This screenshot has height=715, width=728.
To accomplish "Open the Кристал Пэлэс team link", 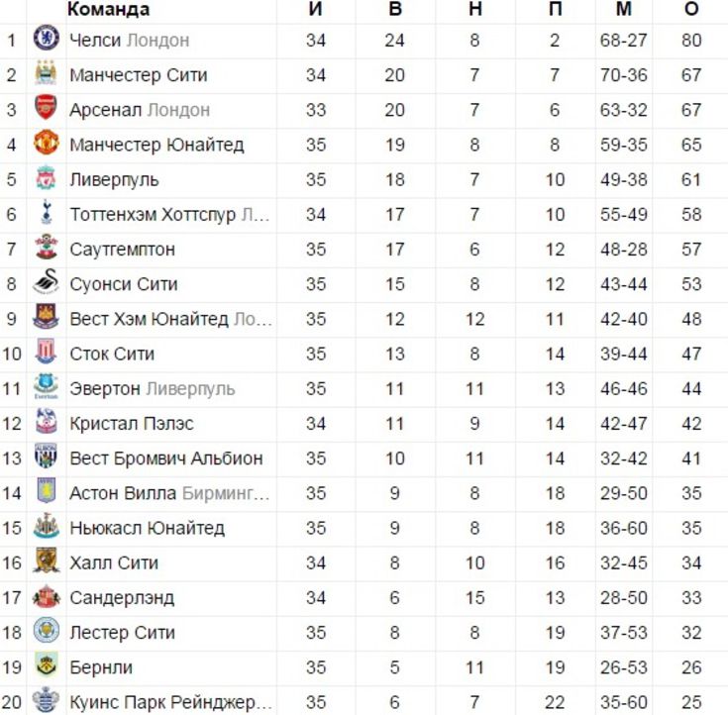I will click(x=132, y=424).
